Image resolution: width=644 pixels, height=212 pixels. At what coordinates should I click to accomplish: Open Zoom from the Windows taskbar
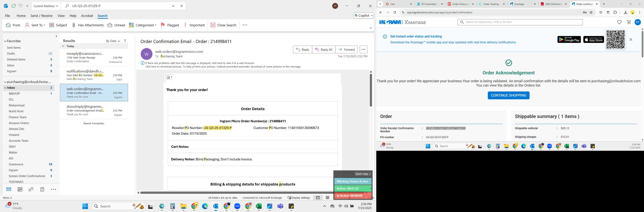[x=237, y=206]
